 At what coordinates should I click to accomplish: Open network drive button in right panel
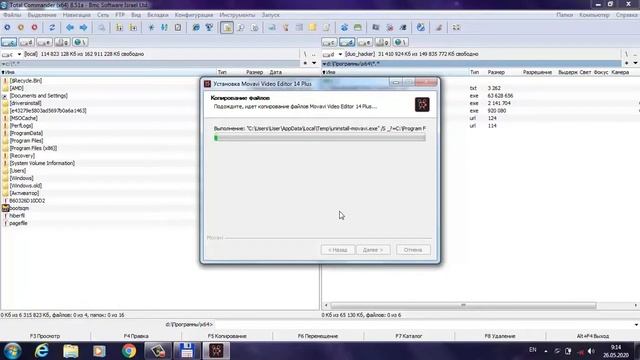click(x=400, y=42)
